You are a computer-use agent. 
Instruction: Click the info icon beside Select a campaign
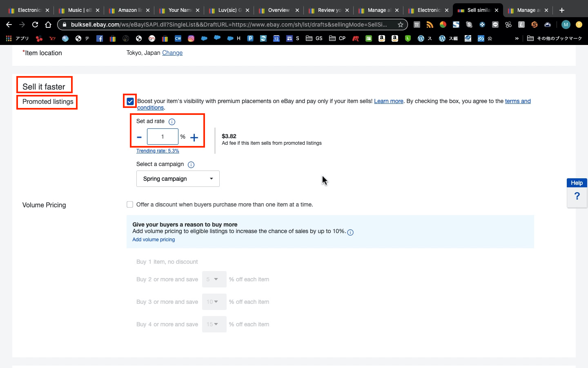pos(191,165)
